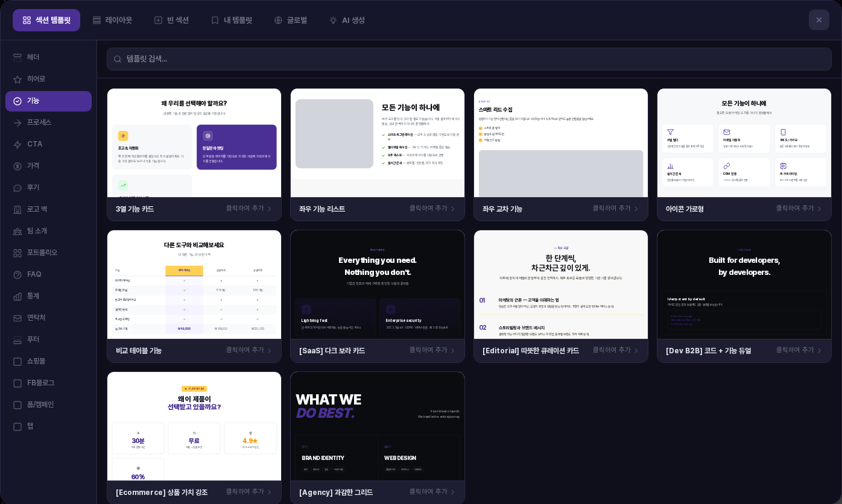Click the 연락처 phone icon
Screen dimensions: 842x504
(x=17, y=318)
